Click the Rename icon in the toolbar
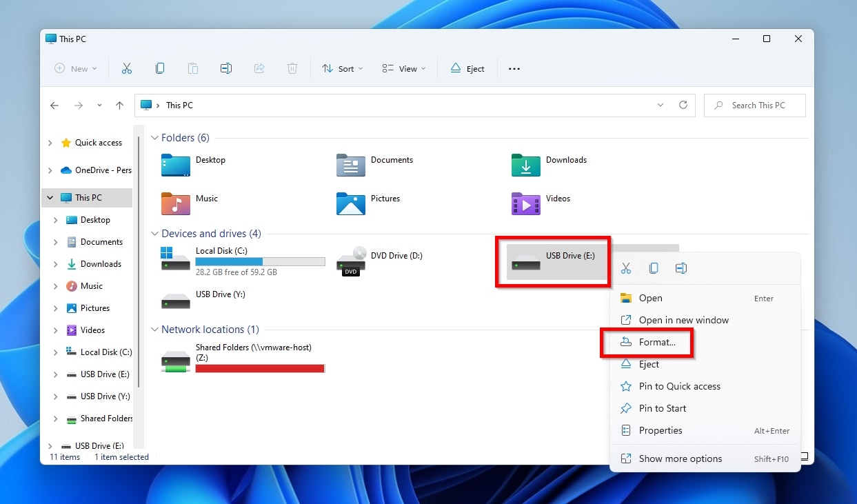The width and height of the screenshot is (857, 504). point(226,68)
